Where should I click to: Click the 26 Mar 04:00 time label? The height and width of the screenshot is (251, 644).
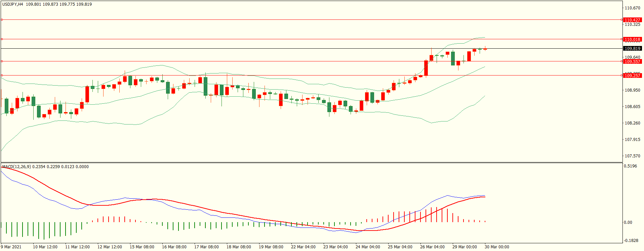(432, 247)
